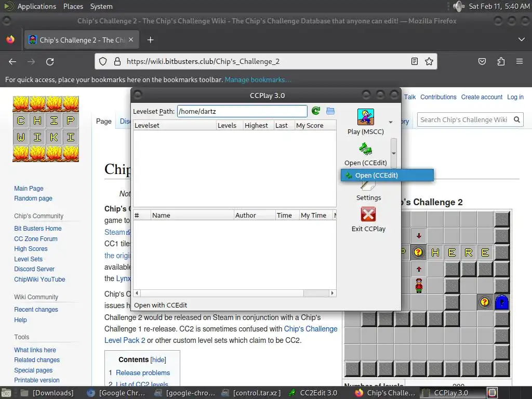
Task: Open the Places menu
Action: coord(73,6)
